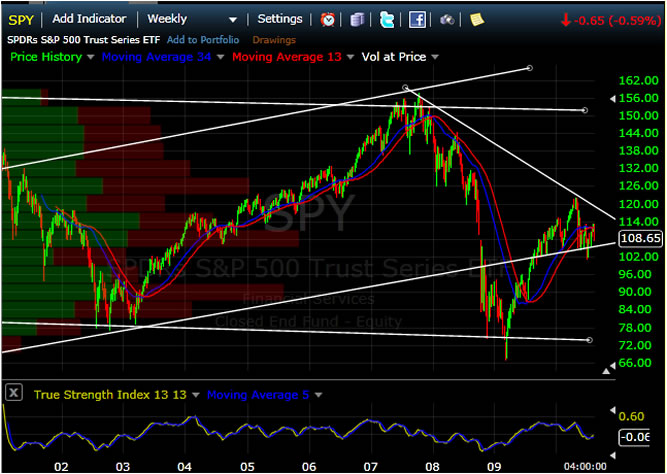Viewport: 667px width, 474px height.
Task: Share chart via Facebook icon
Action: point(417,19)
